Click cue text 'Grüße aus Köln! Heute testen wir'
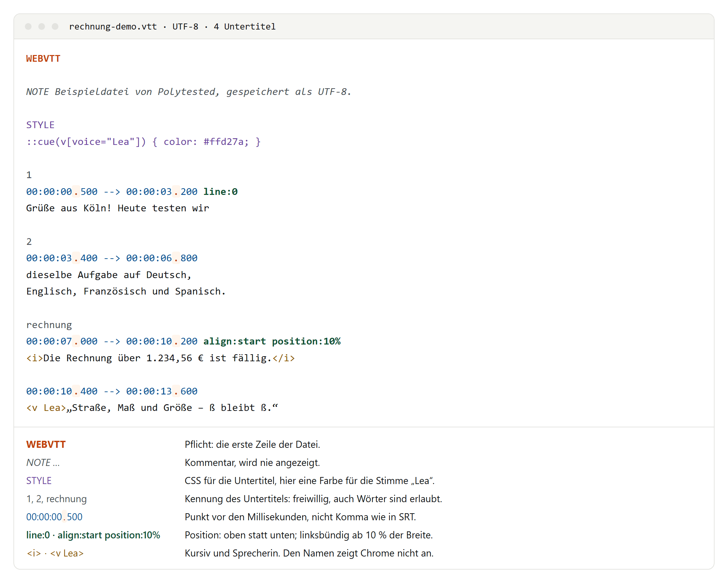This screenshot has height=583, width=728. tap(118, 208)
